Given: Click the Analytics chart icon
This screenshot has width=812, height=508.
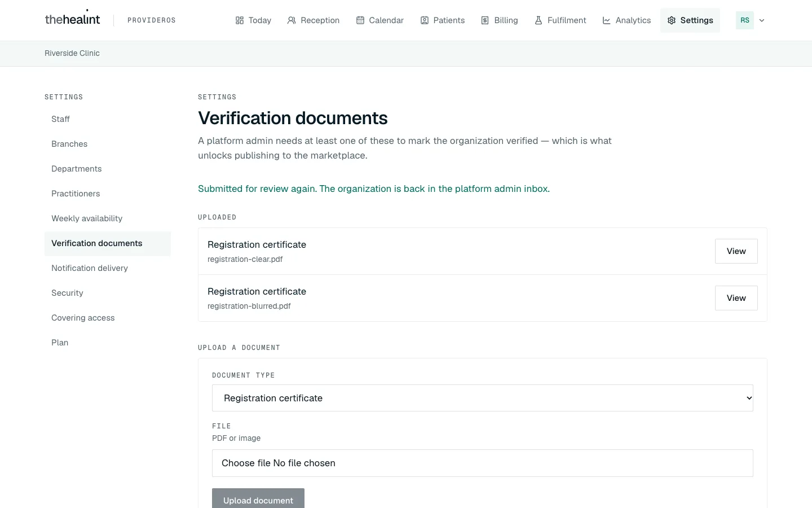Looking at the screenshot, I should point(607,20).
